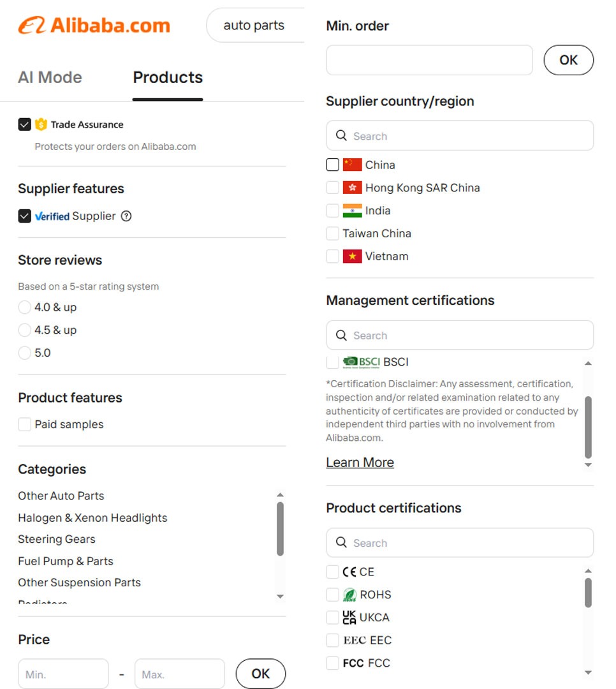Click the Min. order input field
The image size is (616, 689).
click(x=430, y=60)
